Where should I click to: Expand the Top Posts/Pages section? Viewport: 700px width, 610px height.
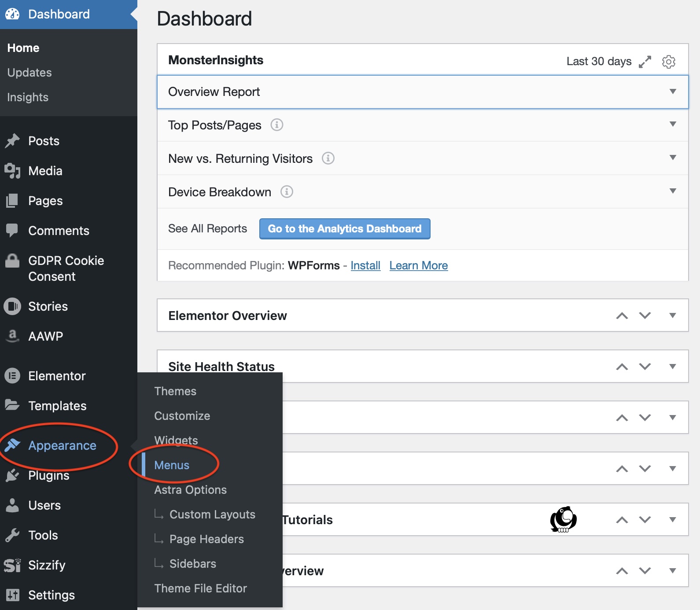click(x=673, y=124)
